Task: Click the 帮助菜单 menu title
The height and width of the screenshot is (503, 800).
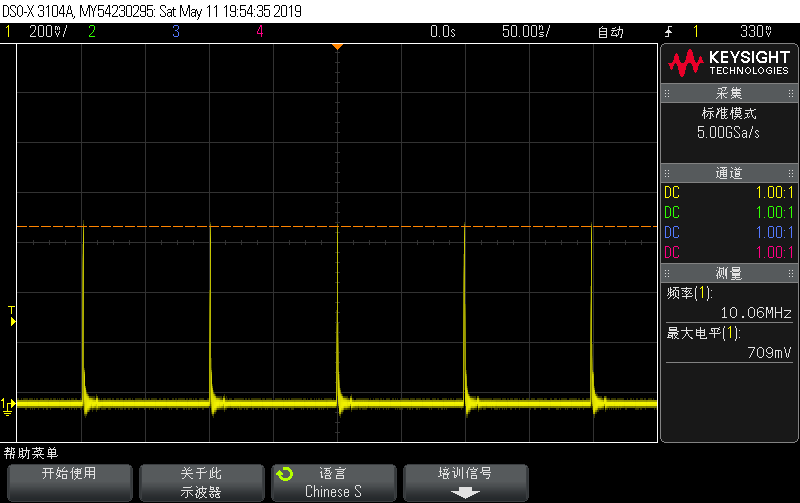Action: pos(31,453)
